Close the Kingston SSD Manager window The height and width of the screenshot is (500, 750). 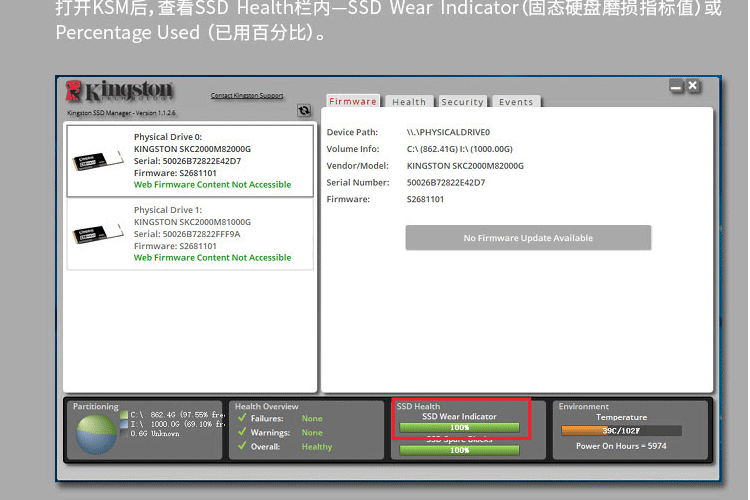(x=693, y=86)
